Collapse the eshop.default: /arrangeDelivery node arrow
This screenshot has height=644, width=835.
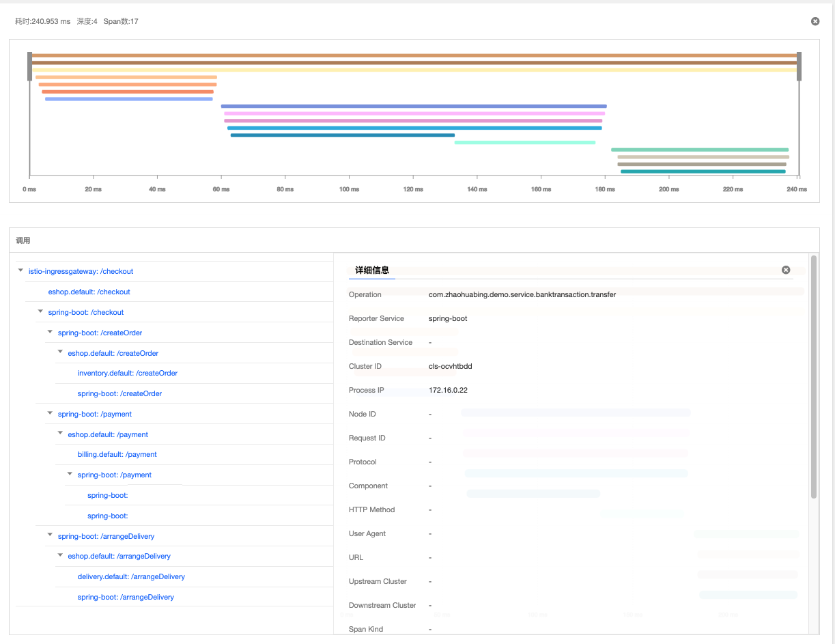60,556
